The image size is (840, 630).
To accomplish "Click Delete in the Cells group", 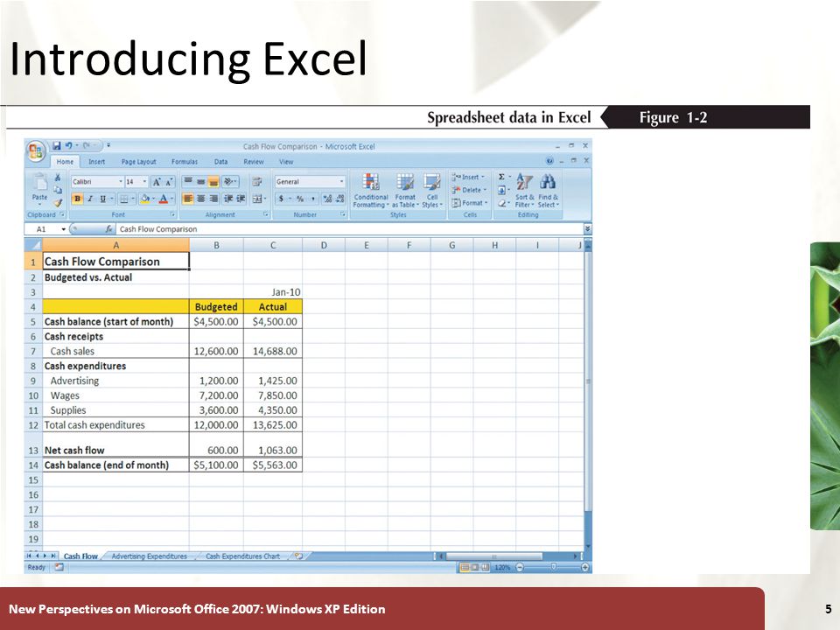I will 469,190.
